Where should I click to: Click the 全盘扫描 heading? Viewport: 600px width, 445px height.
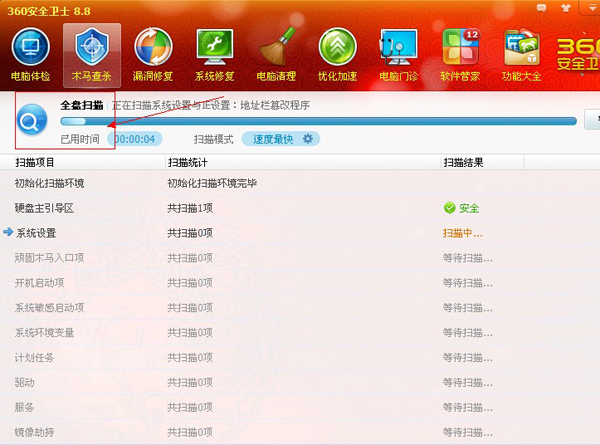tap(82, 105)
